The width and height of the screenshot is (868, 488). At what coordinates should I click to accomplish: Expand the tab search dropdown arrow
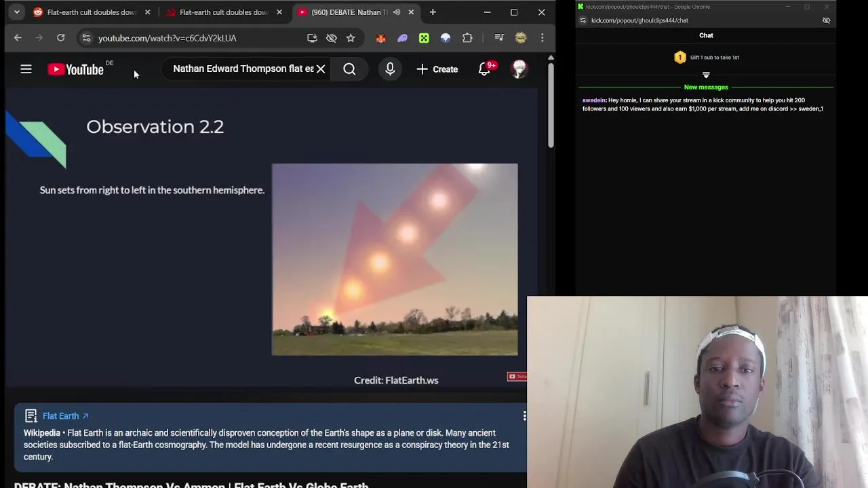(17, 12)
